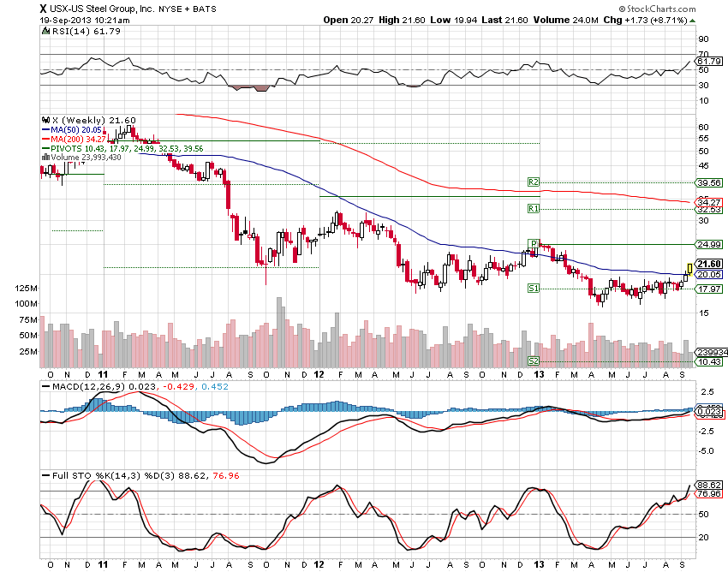Click the 125M volume axis label

27,289
